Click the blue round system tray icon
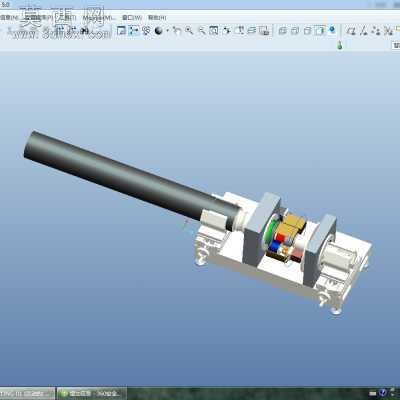The width and height of the screenshot is (400, 400). click(x=383, y=393)
